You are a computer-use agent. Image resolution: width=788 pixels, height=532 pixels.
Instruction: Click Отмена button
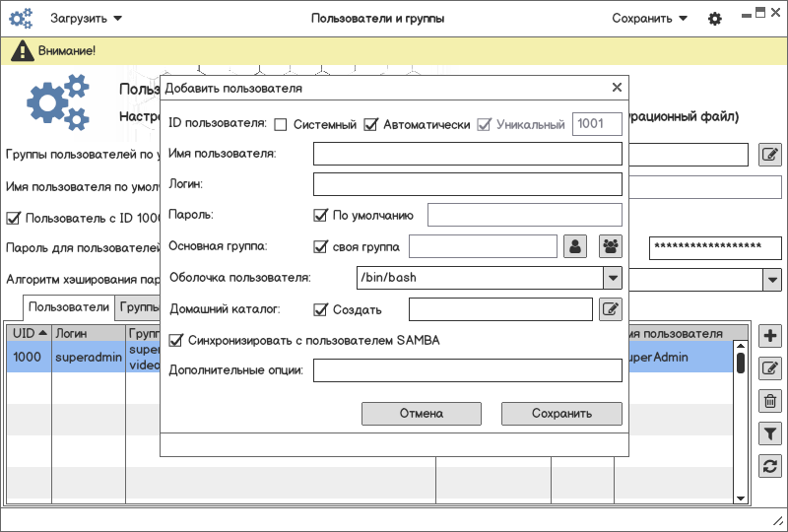coord(422,414)
